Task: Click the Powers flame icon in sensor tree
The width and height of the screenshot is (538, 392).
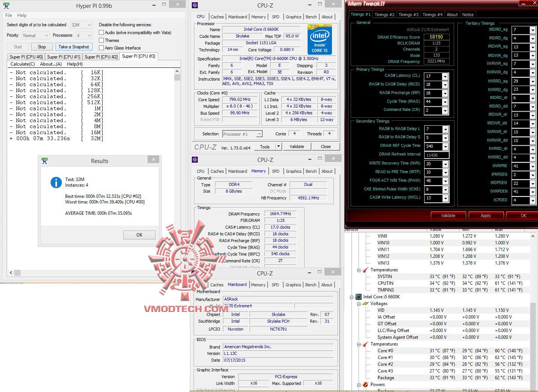Action: (x=366, y=385)
